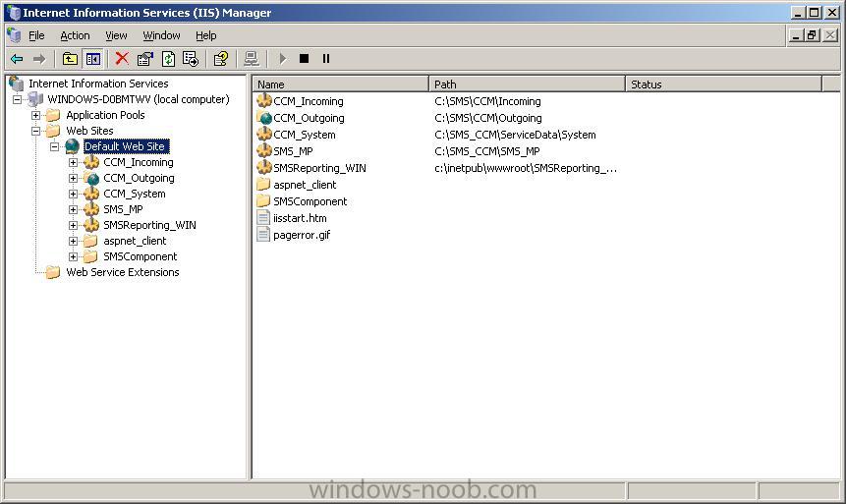Sort by the Status column header

point(723,84)
